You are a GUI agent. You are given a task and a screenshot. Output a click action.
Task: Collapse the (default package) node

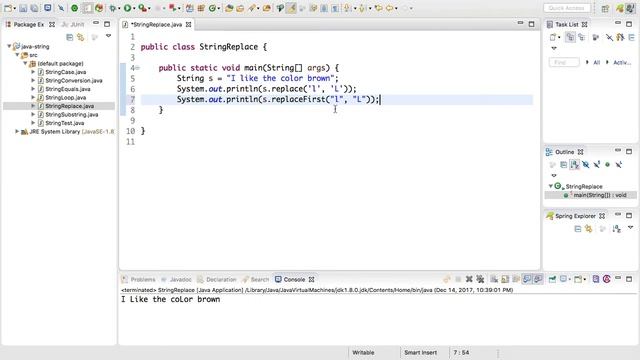point(25,63)
